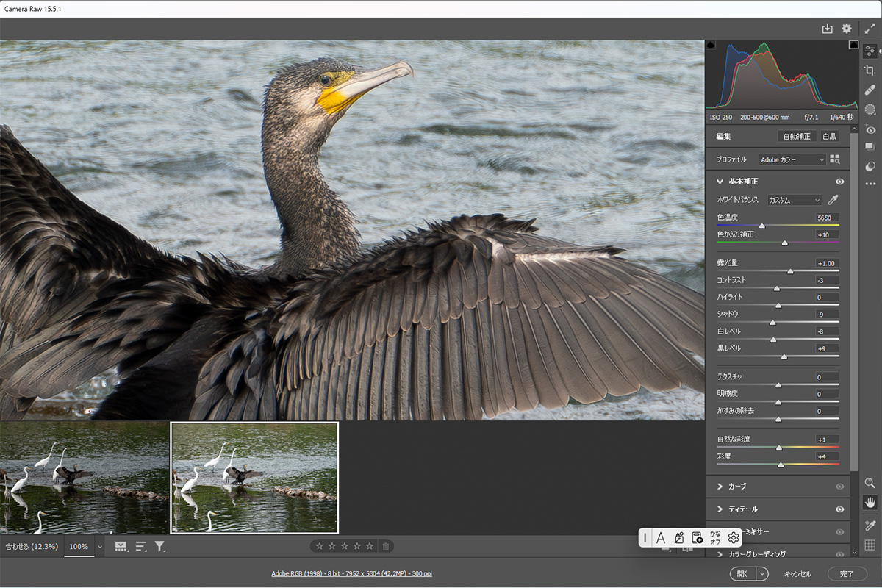Open the profile browser grid icon
This screenshot has height=588, width=882.
pyautogui.click(x=834, y=159)
